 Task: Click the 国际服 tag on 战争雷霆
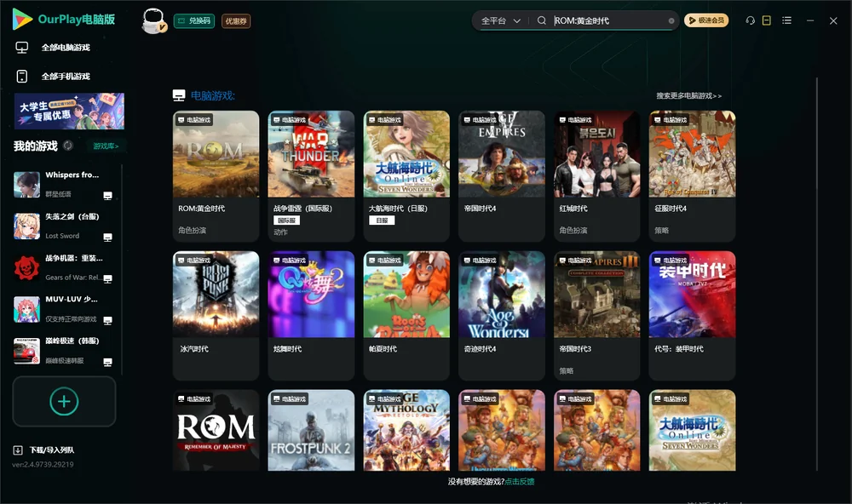[x=286, y=220]
